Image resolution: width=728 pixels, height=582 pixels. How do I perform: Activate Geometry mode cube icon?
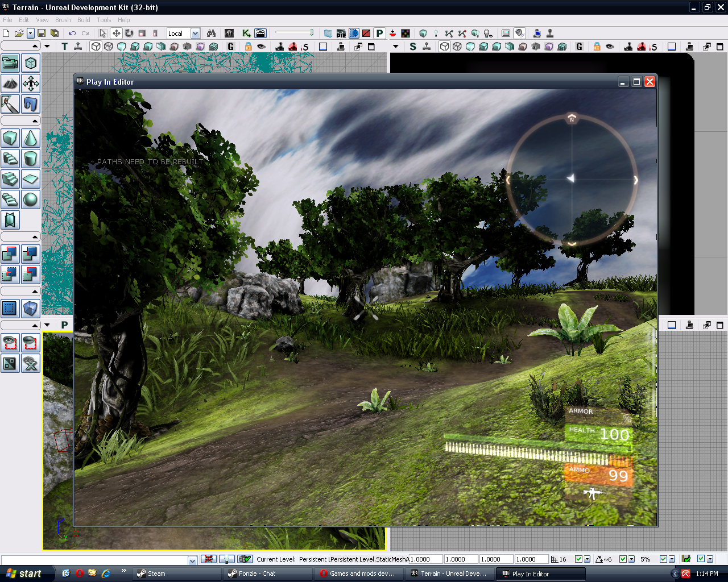31,63
